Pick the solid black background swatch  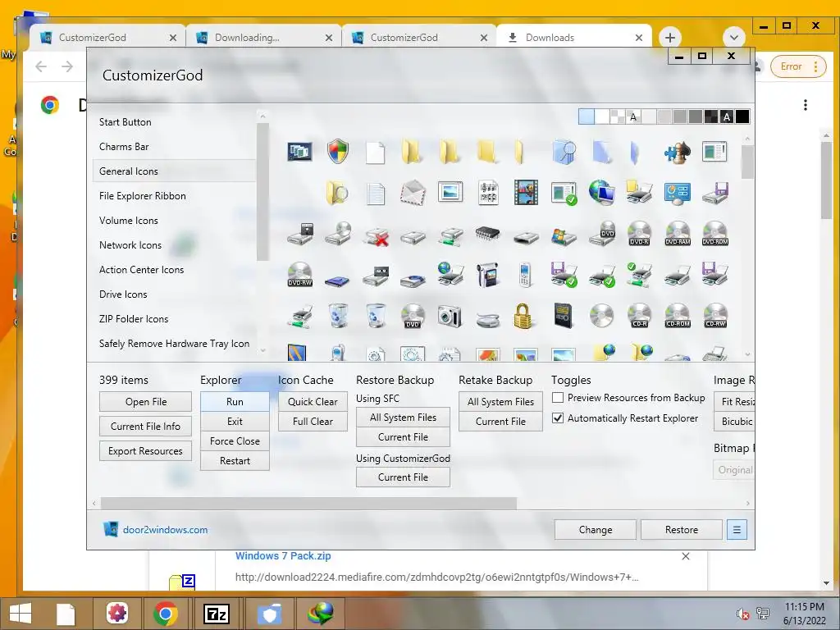(x=742, y=116)
